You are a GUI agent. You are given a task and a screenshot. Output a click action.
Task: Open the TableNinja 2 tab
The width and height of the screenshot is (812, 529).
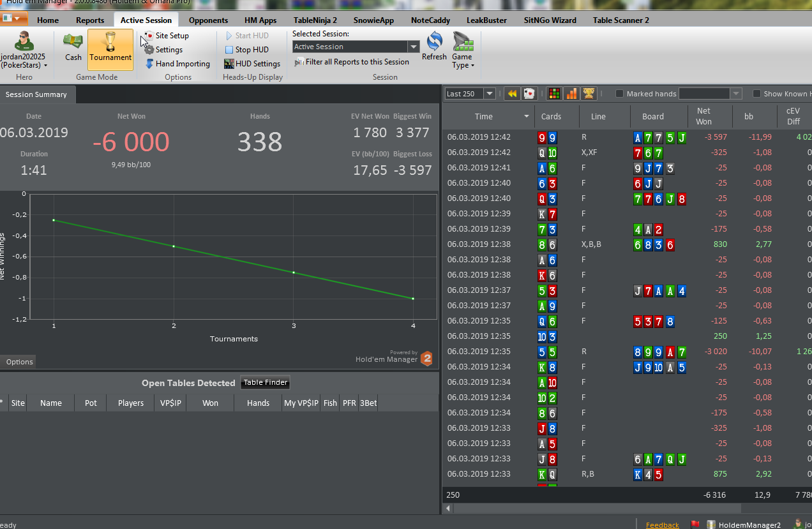tap(315, 20)
